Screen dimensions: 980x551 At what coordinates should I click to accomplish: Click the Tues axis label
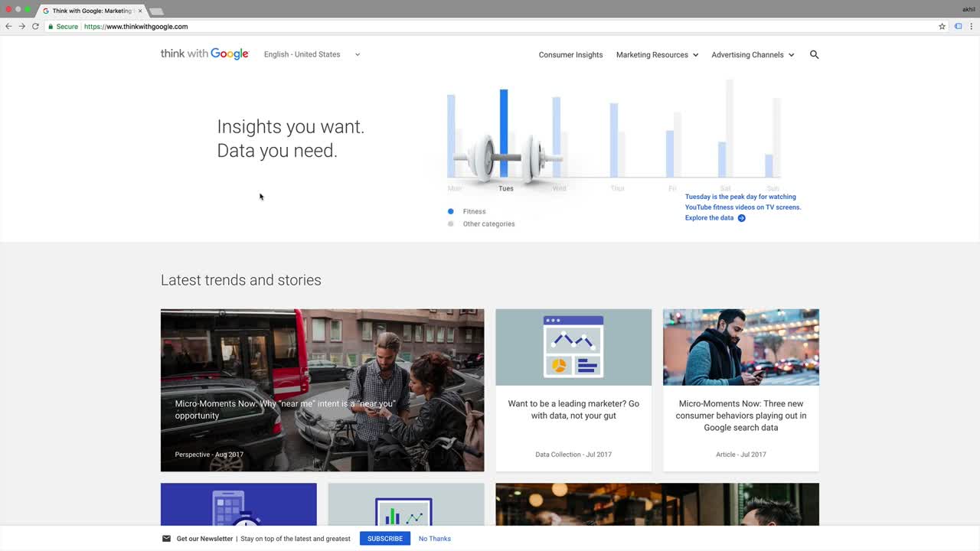coord(506,188)
